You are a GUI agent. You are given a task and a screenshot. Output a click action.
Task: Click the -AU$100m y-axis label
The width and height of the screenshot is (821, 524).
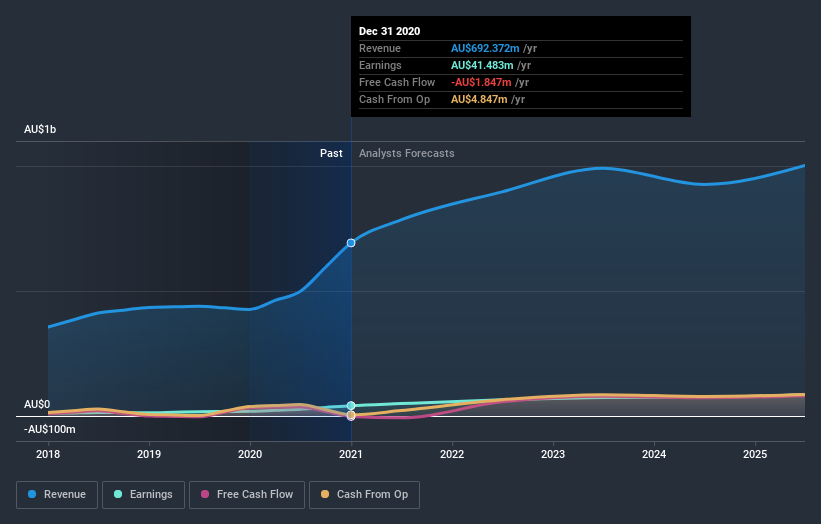[50, 430]
